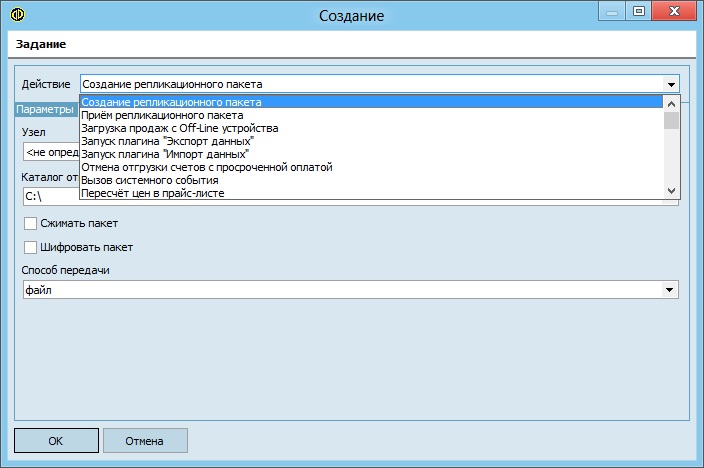Enable the Шифровать пакет checkbox

coord(30,247)
